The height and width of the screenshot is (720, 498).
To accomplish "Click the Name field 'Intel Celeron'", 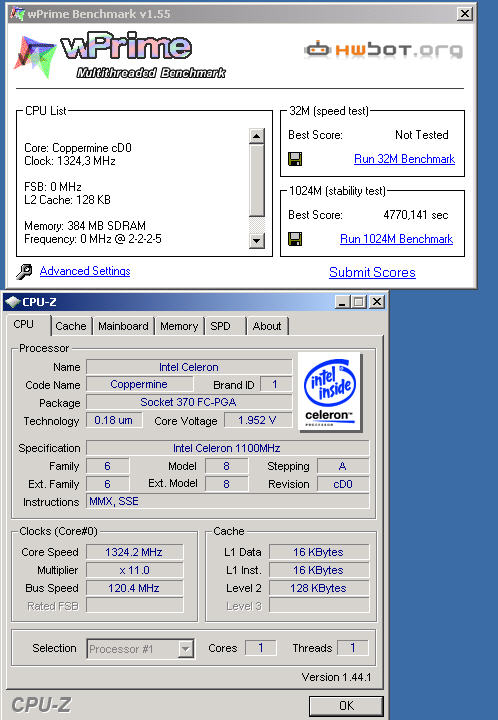I will pyautogui.click(x=189, y=367).
